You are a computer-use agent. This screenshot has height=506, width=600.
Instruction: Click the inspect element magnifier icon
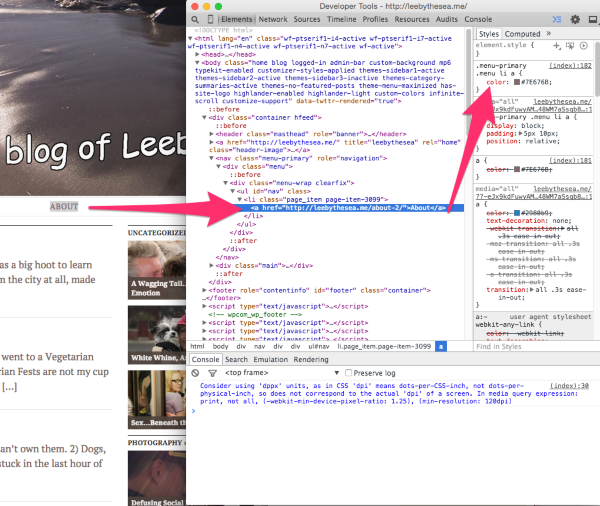(194, 19)
